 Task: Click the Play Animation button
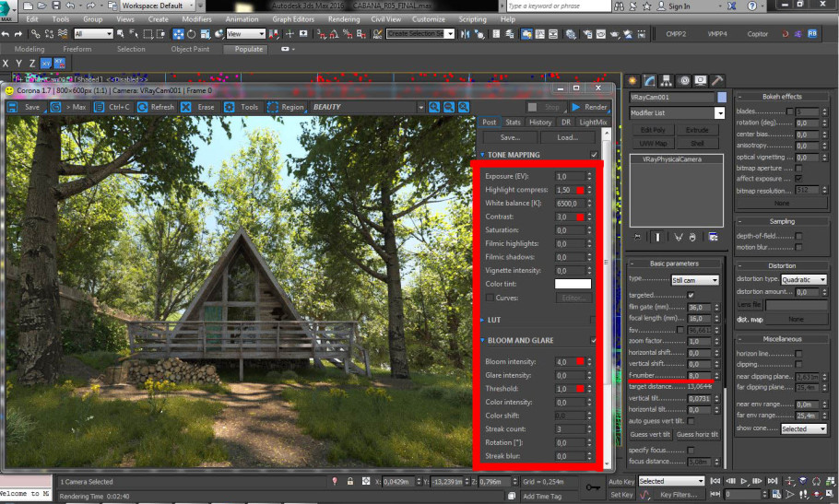point(744,481)
